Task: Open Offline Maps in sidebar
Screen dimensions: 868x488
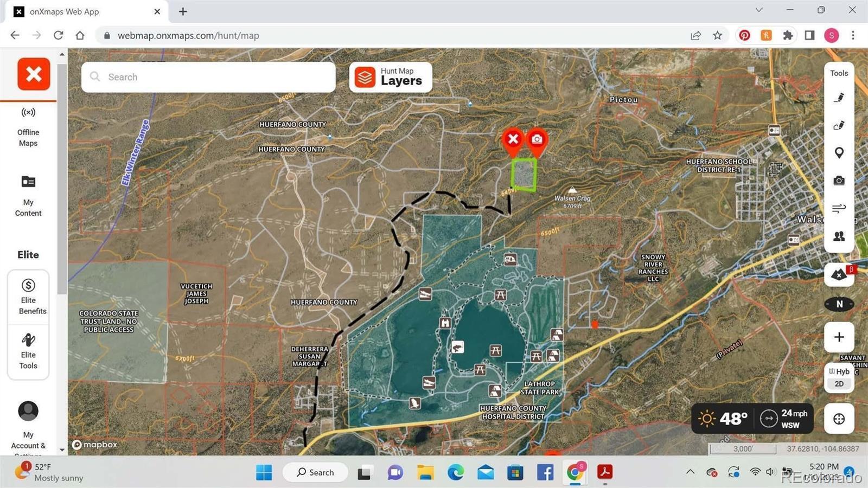Action: click(28, 126)
